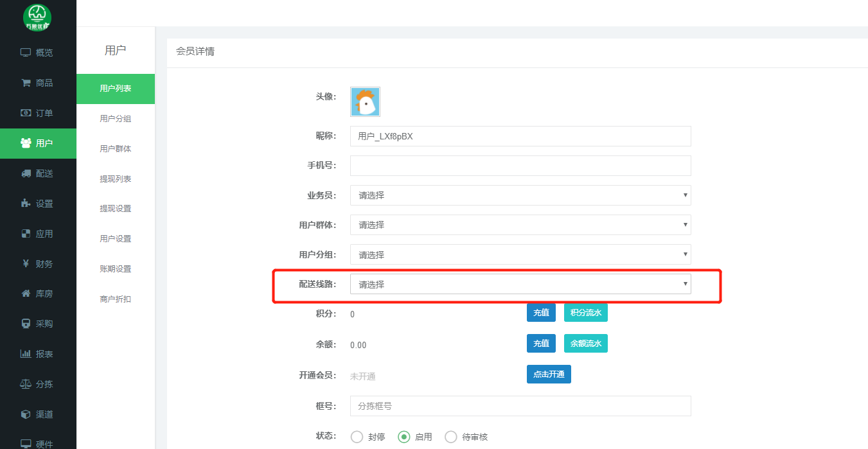
Task: Open the 用户分组 submenu item
Action: tap(116, 119)
